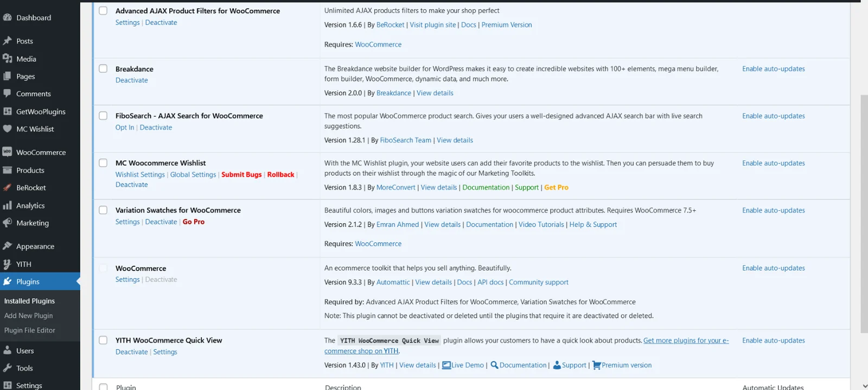This screenshot has height=390, width=868.
Task: Click the Products sidebar icon
Action: (7, 170)
